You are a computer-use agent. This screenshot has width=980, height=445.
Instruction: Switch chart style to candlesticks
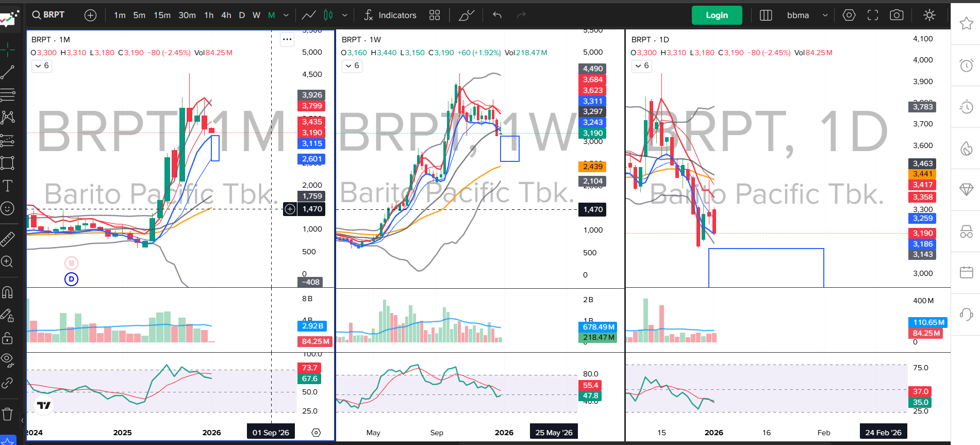point(328,15)
